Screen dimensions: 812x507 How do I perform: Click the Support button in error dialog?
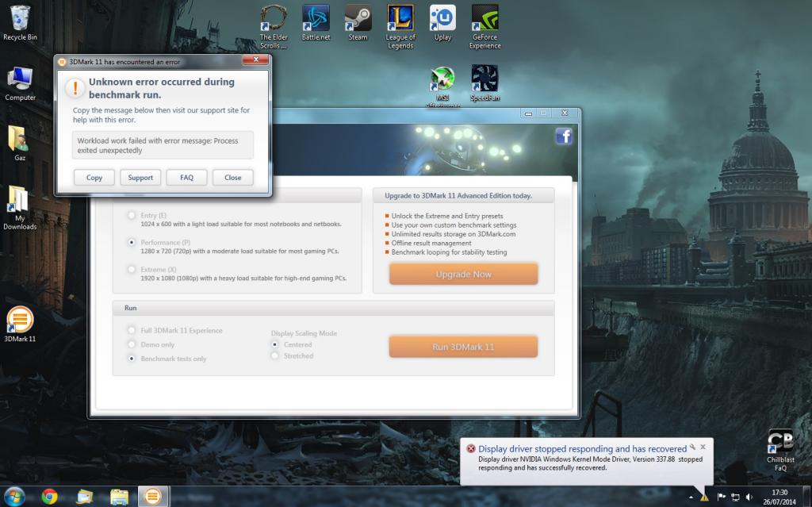pyautogui.click(x=140, y=177)
